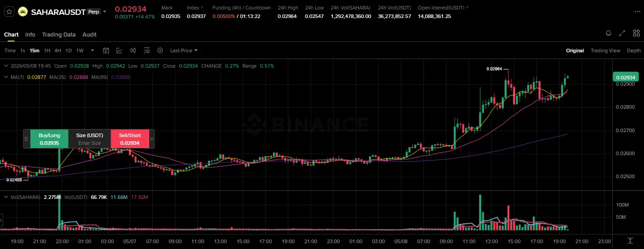The height and width of the screenshot is (249, 644).
Task: Click the Mark price value 0.02935
Action: click(171, 16)
